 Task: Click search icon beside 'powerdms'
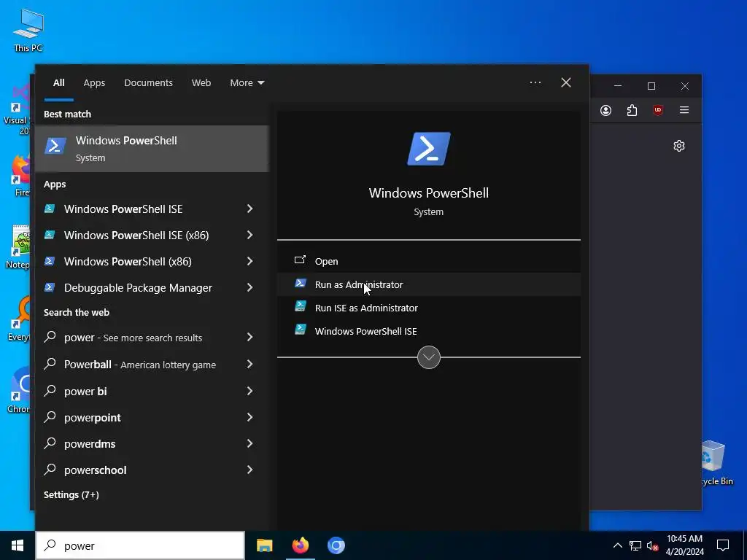coord(50,443)
